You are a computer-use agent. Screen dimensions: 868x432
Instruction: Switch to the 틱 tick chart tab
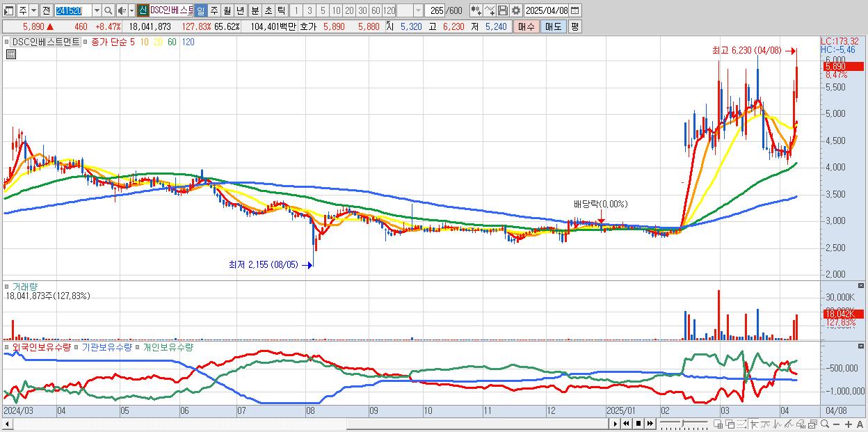coord(282,10)
